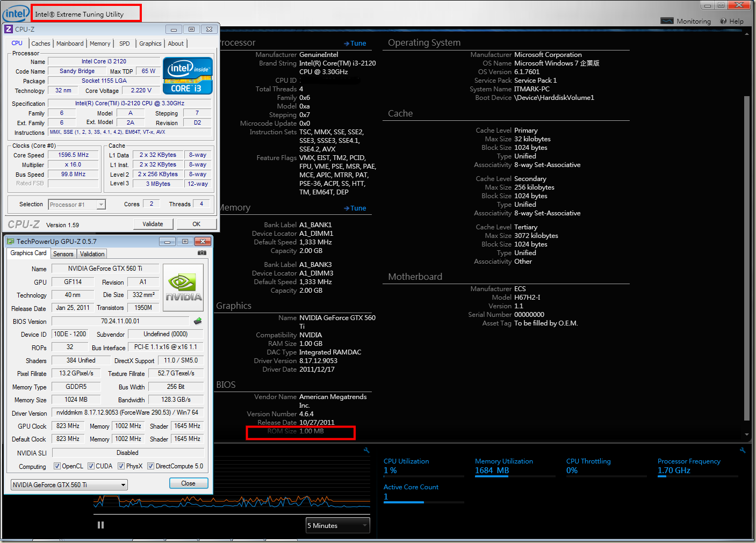756x543 pixels.
Task: Click the Validate button in CPU-Z
Action: coord(153,224)
